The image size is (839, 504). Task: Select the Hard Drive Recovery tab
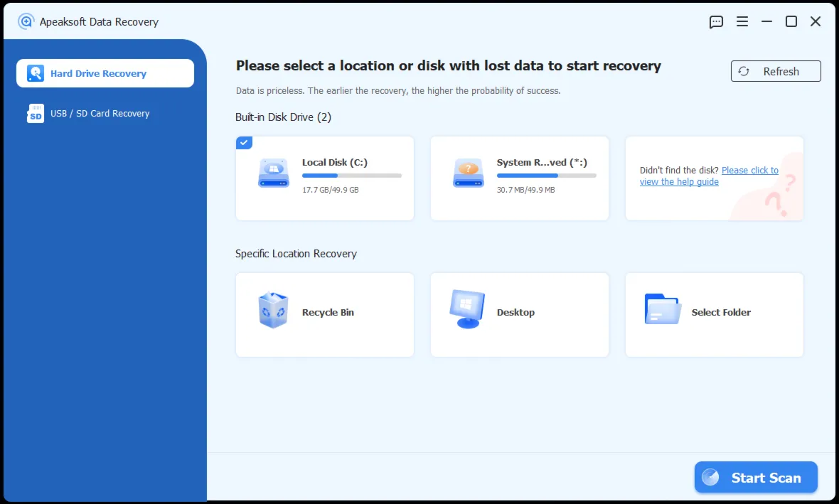(105, 73)
